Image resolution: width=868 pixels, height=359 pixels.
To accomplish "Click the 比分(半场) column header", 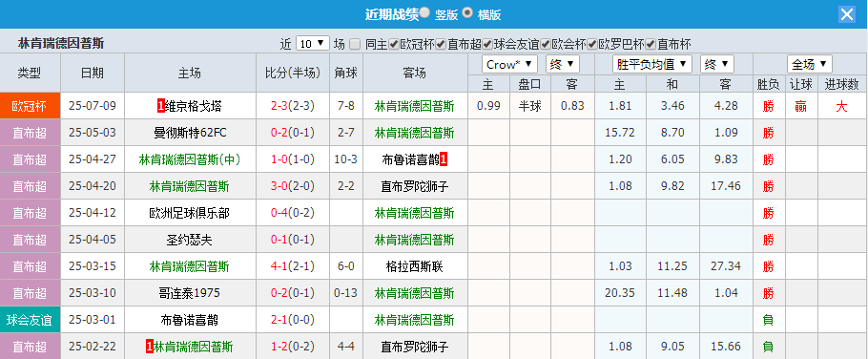I will pyautogui.click(x=292, y=74).
